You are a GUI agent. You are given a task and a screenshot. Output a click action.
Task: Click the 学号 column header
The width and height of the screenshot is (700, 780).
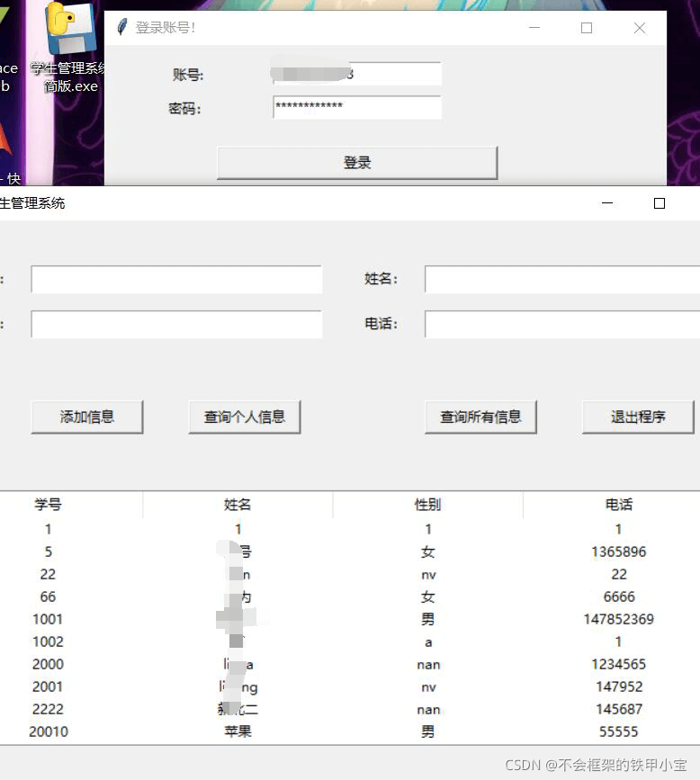pos(48,505)
